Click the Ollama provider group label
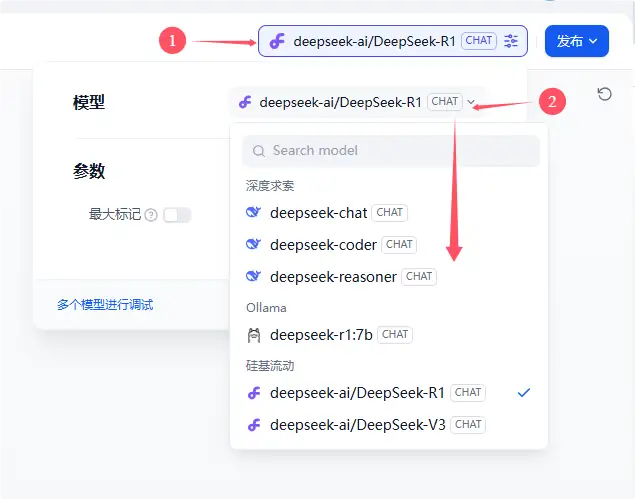 pyautogui.click(x=266, y=308)
